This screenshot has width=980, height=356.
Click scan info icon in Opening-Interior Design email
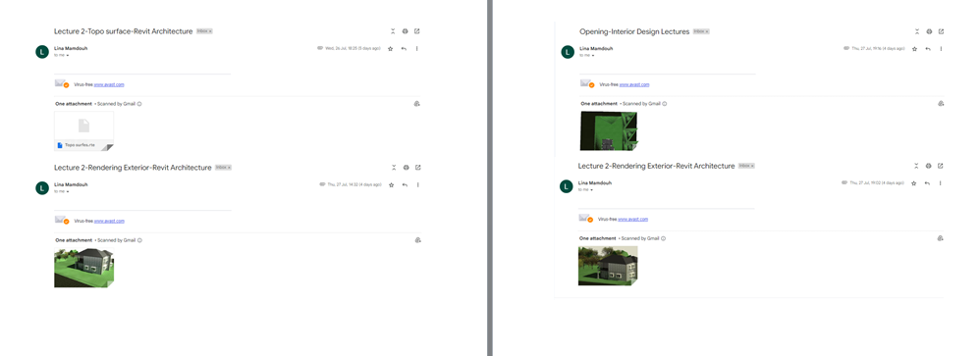coord(665,104)
